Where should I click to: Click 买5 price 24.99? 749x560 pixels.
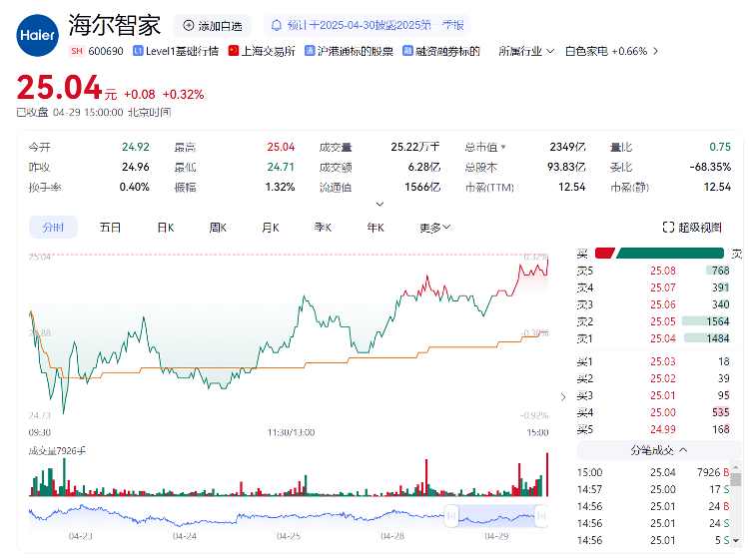point(663,429)
